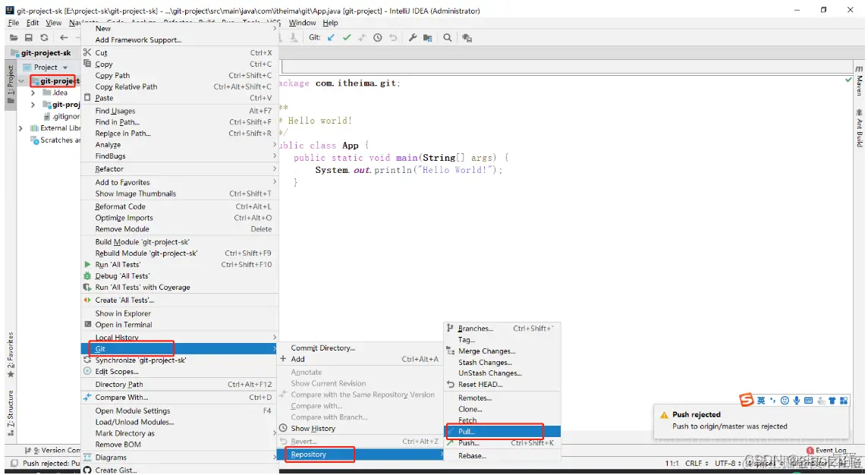Click the CRLF line separator indicator
The width and height of the screenshot is (868, 475).
[x=697, y=463]
